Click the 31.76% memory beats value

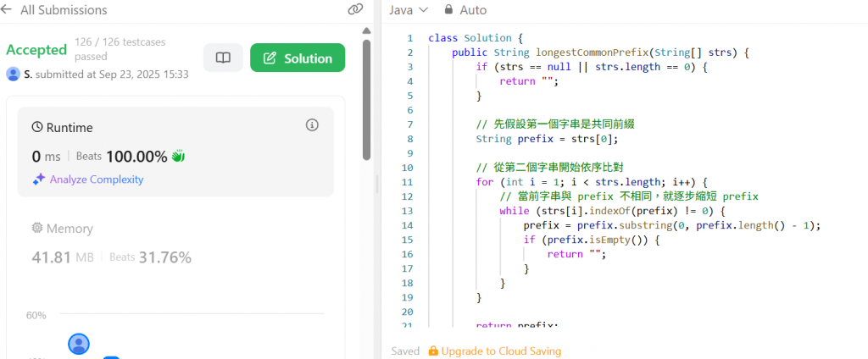[x=165, y=257]
